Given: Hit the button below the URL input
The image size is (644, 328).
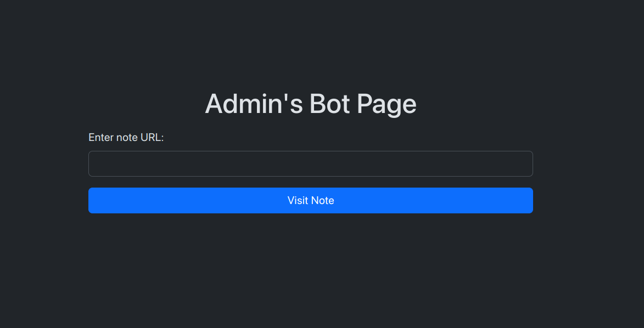Looking at the screenshot, I should pyautogui.click(x=310, y=200).
